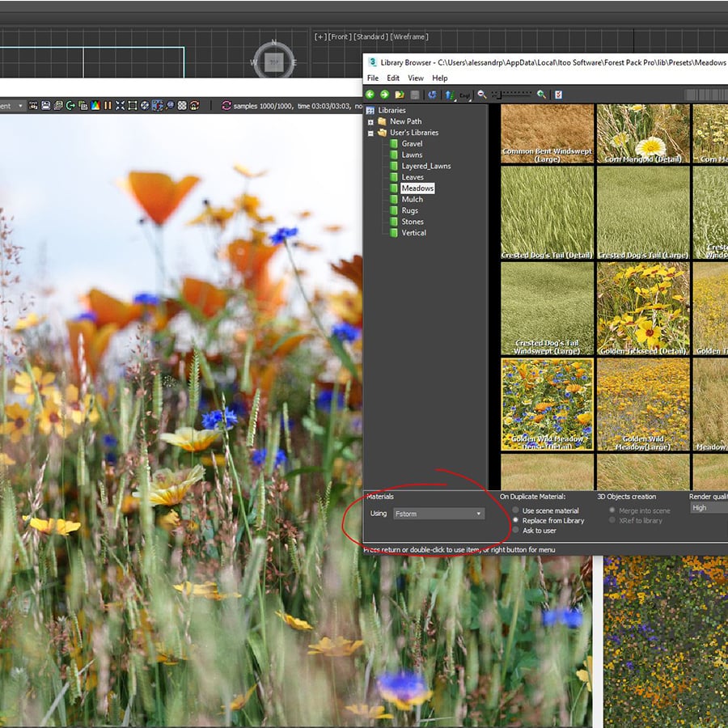The height and width of the screenshot is (728, 728).
Task: Open the Materials Using Fstorm dropdown
Action: pyautogui.click(x=438, y=514)
